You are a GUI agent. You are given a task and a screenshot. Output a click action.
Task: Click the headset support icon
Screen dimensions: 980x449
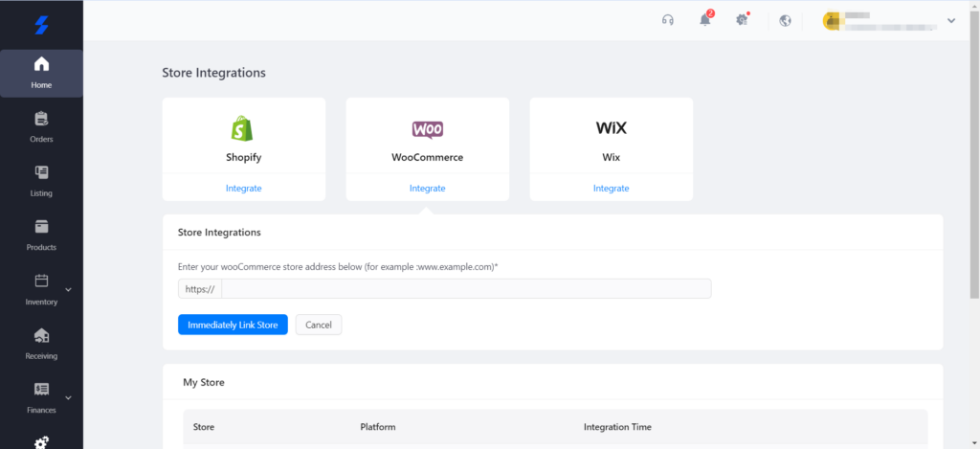[x=668, y=20]
